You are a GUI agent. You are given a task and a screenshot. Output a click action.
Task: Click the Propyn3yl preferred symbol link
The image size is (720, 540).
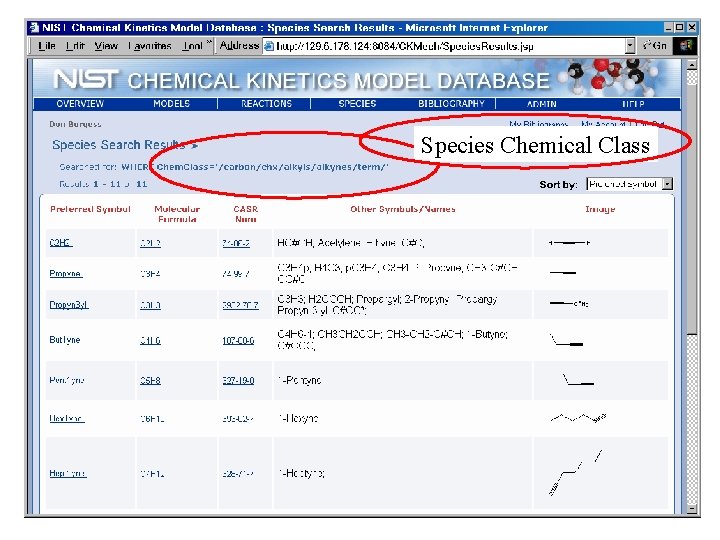click(x=68, y=305)
